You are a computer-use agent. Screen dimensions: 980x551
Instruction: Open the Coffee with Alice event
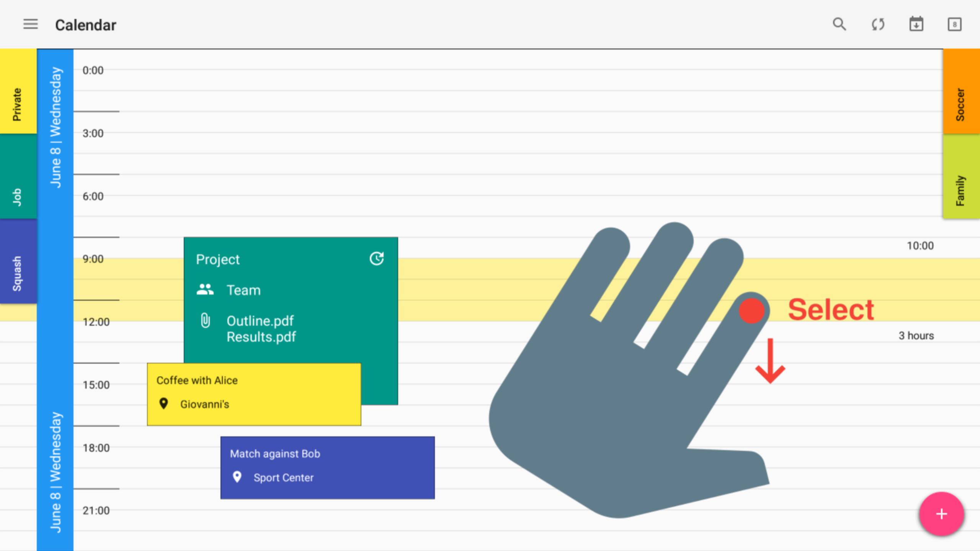(x=254, y=394)
